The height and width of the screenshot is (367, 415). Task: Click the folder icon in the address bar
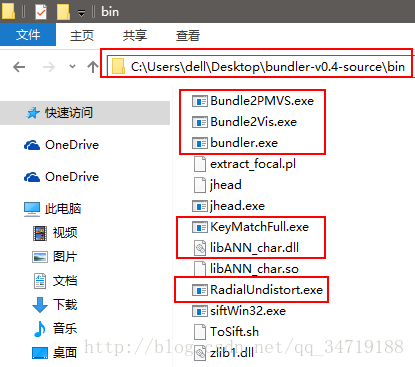118,66
